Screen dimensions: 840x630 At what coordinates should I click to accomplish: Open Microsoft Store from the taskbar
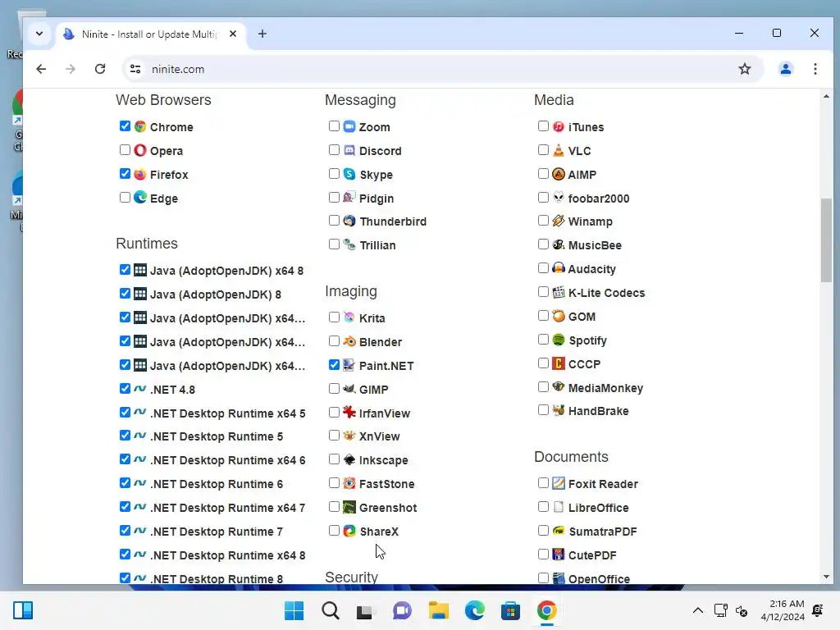[x=510, y=610]
